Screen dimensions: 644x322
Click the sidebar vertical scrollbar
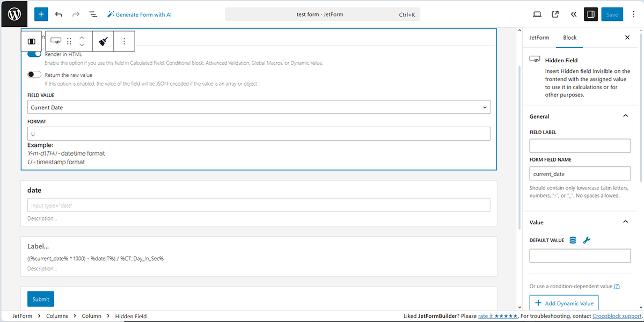tap(641, 107)
